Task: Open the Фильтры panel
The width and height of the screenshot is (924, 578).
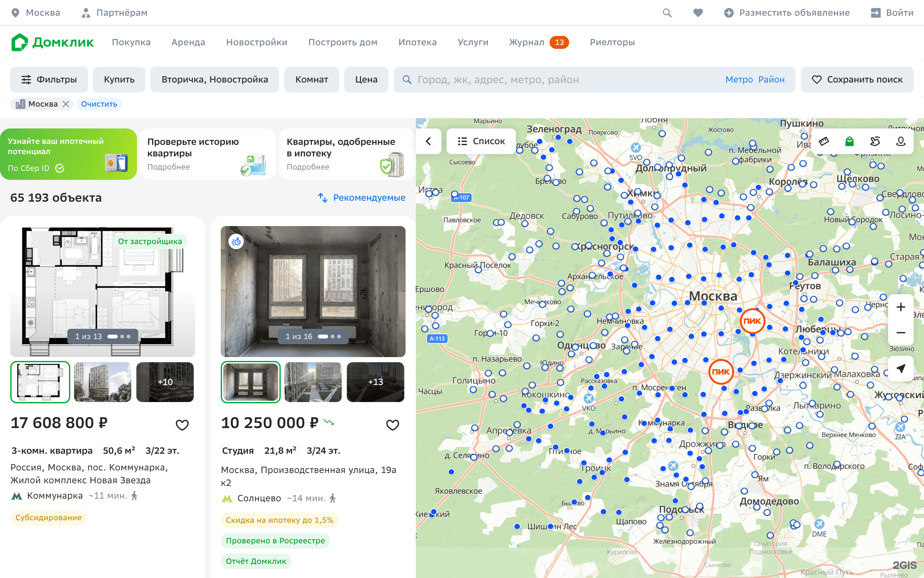Action: (49, 80)
